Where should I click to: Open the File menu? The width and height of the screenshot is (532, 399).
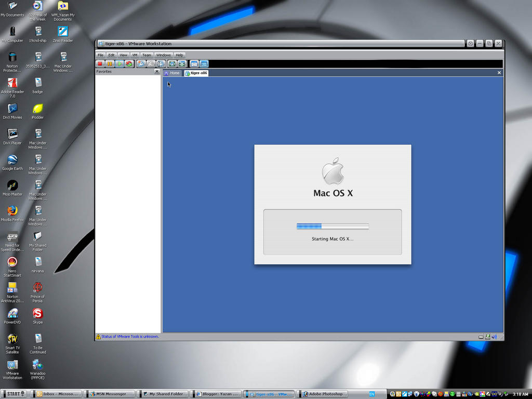101,55
